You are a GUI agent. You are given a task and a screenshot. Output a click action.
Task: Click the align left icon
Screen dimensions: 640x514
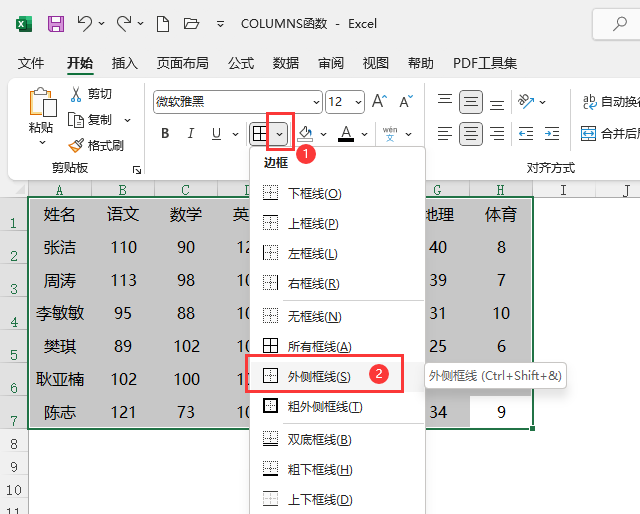[x=445, y=134]
